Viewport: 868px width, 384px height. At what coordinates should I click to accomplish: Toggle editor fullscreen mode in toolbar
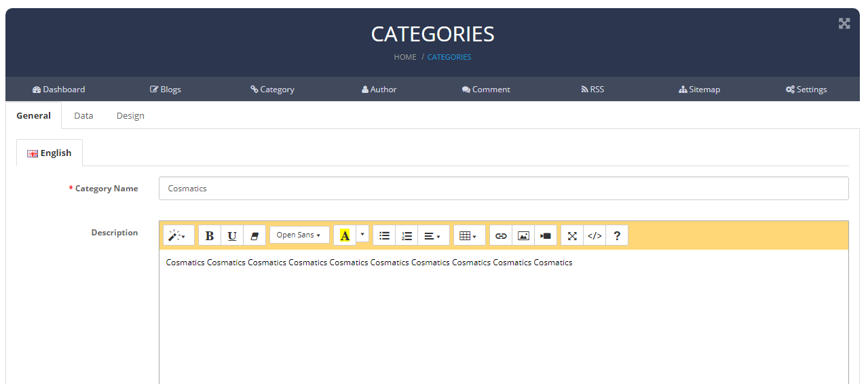point(572,235)
